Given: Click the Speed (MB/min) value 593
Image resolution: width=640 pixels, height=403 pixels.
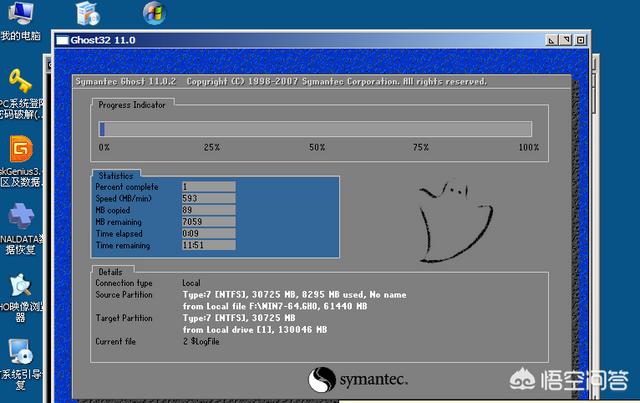Looking at the screenshot, I should 209,198.
